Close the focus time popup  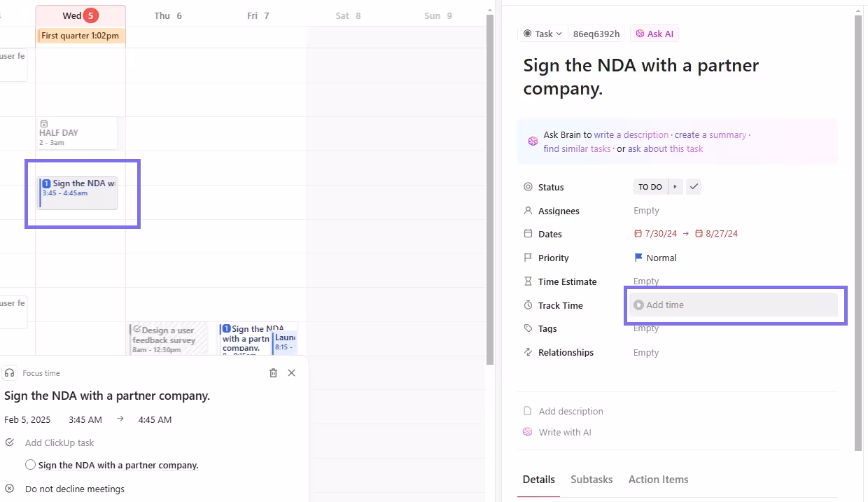pos(292,373)
